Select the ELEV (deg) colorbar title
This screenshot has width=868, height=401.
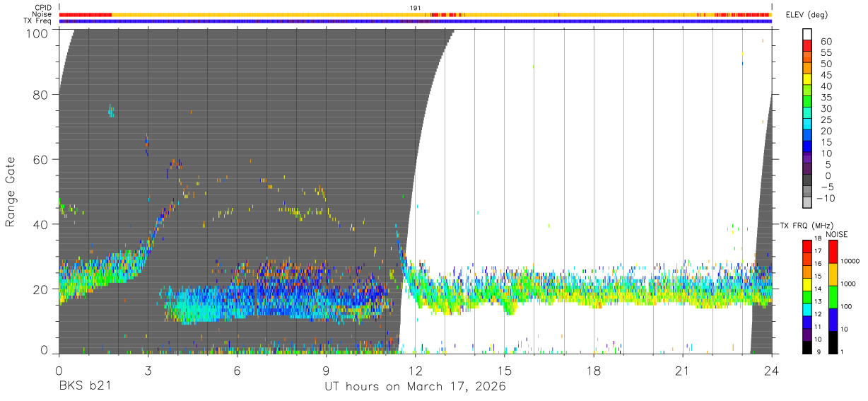tap(807, 14)
